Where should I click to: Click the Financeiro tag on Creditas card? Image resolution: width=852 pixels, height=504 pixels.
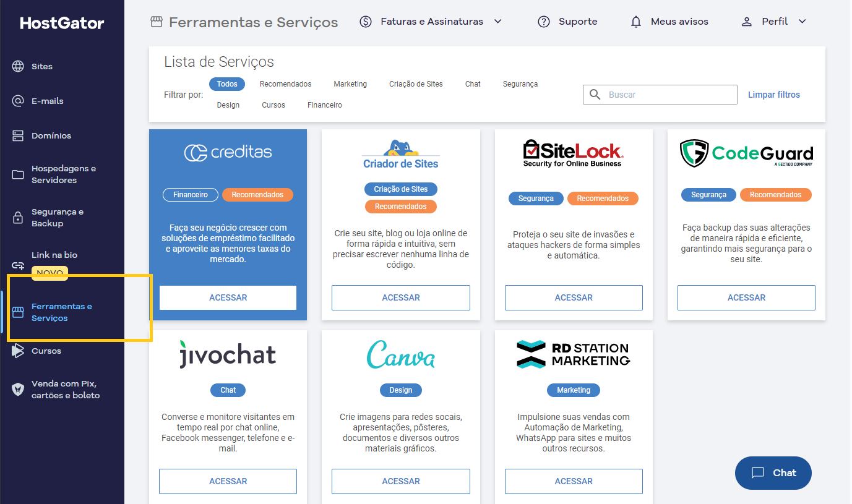[x=191, y=195]
